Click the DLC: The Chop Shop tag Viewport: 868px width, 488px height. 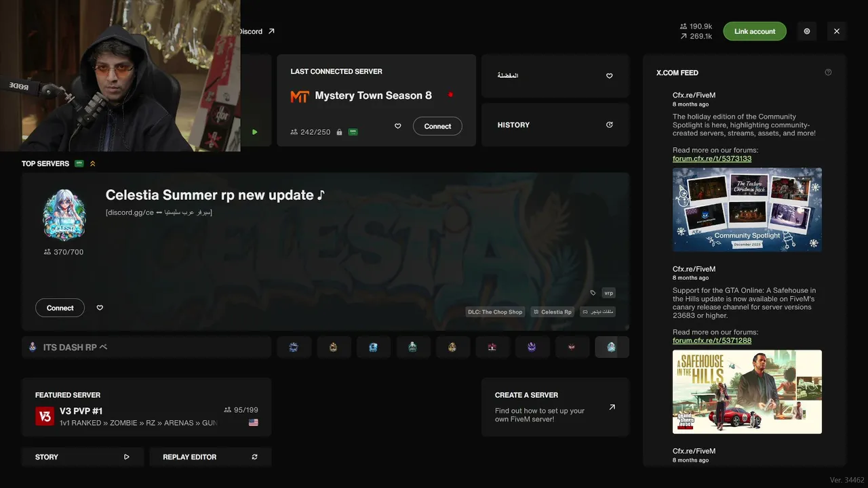coord(495,312)
